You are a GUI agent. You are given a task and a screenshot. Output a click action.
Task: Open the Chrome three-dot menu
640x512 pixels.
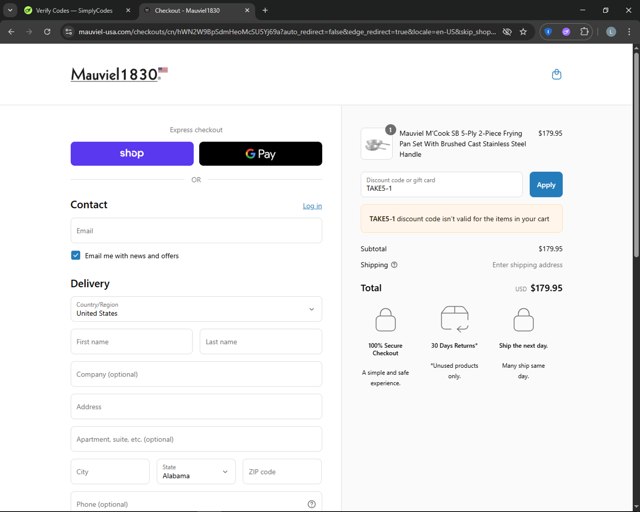pyautogui.click(x=629, y=32)
